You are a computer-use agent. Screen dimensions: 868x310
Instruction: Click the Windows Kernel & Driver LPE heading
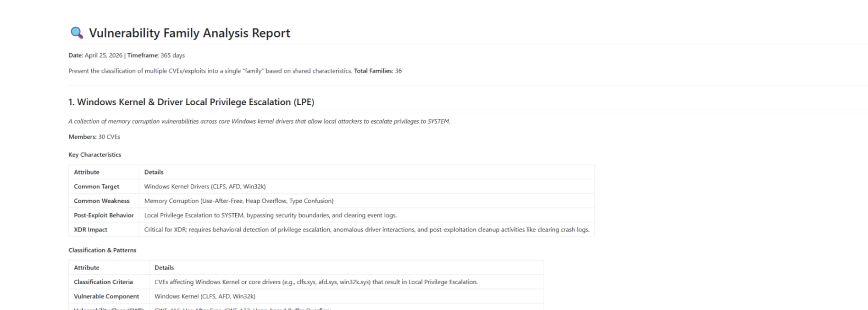coord(191,102)
